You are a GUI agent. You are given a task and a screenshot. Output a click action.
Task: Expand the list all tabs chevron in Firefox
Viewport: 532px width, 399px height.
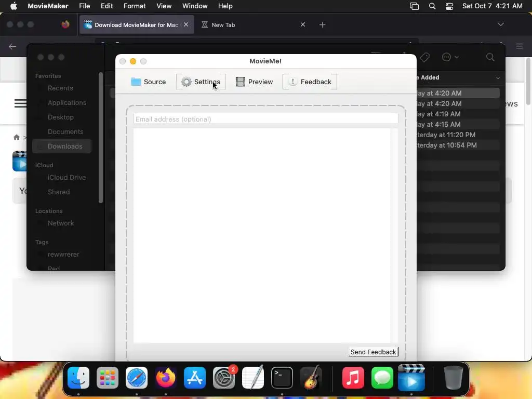[500, 24]
